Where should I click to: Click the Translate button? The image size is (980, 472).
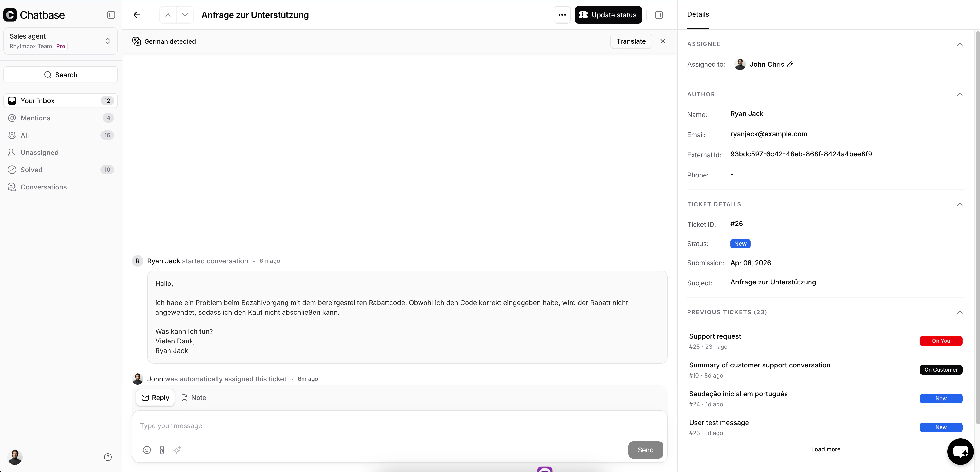(x=631, y=41)
